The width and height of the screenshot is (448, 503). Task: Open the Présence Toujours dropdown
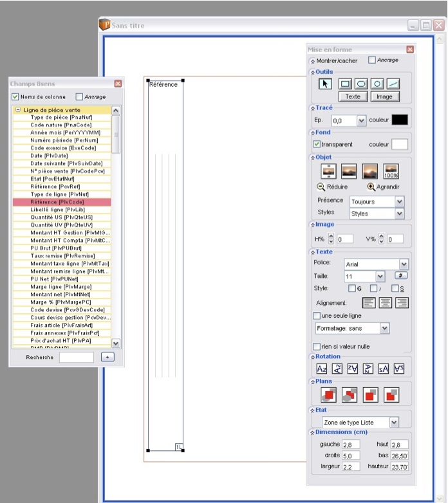(x=399, y=201)
